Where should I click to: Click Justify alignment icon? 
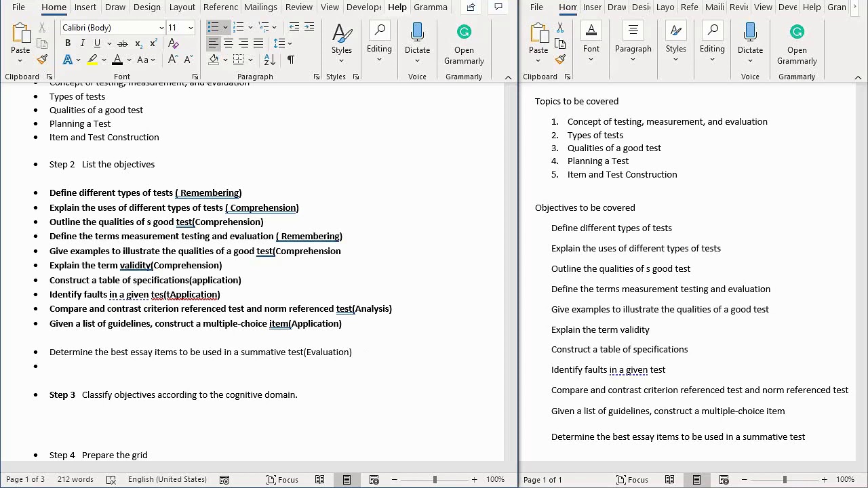point(258,43)
